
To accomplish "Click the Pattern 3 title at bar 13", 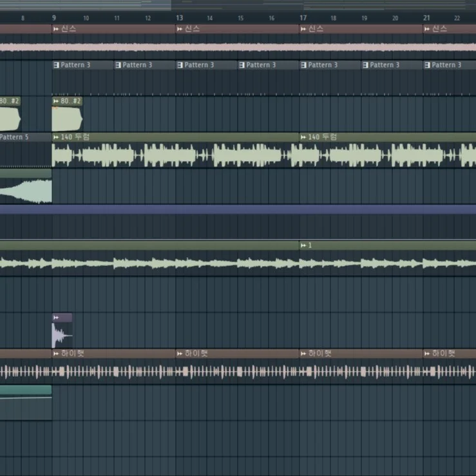I will (199, 65).
